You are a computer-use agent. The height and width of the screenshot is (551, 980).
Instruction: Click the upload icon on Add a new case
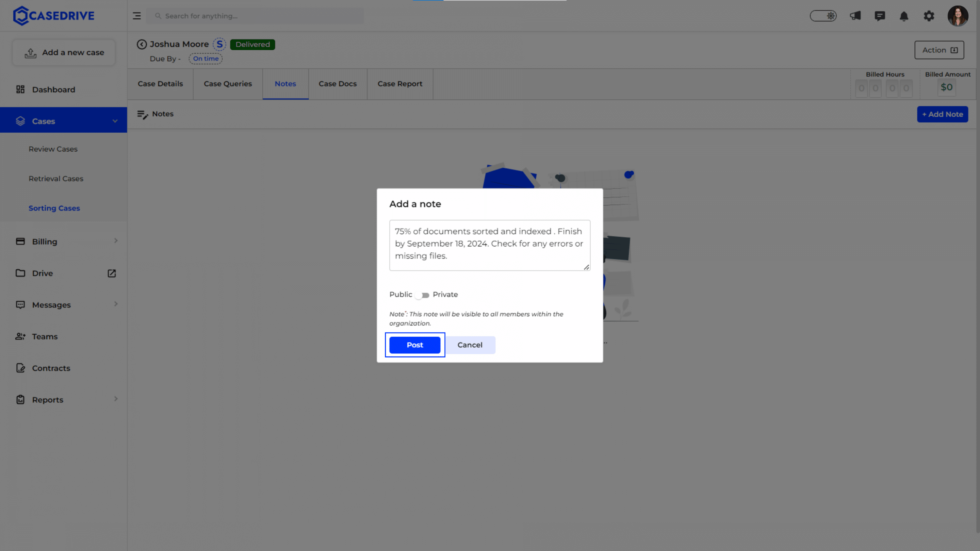30,53
